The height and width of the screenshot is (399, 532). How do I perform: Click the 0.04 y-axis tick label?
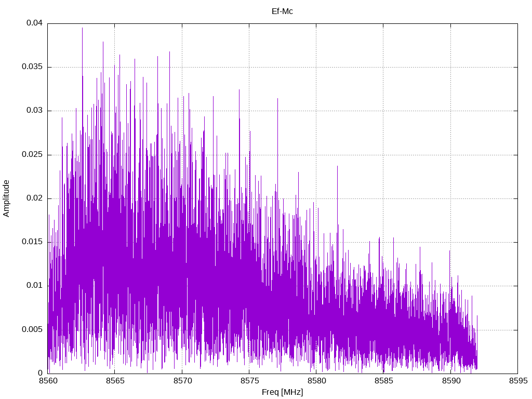tap(35, 23)
